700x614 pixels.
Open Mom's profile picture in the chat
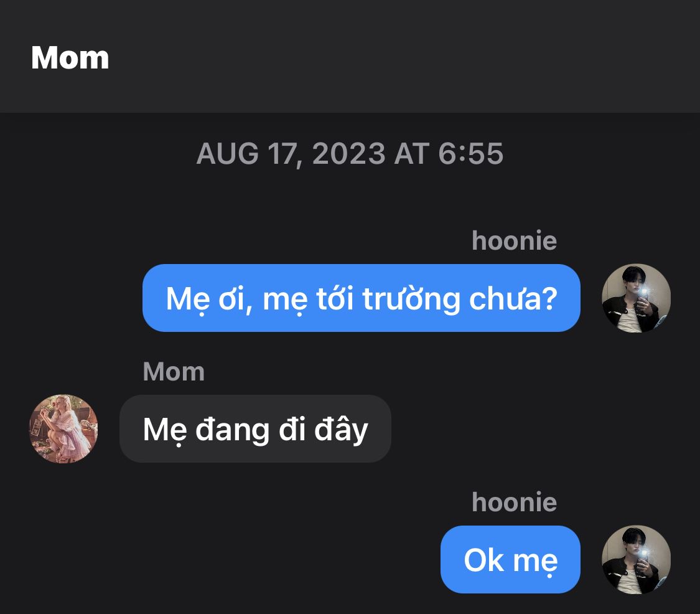click(63, 428)
